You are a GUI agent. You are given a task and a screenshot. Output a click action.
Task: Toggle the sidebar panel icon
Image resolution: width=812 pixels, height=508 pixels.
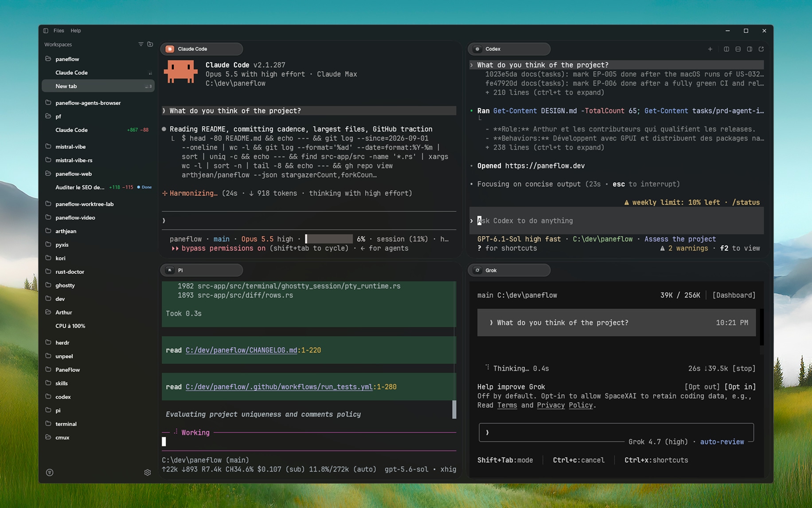pyautogui.click(x=46, y=31)
